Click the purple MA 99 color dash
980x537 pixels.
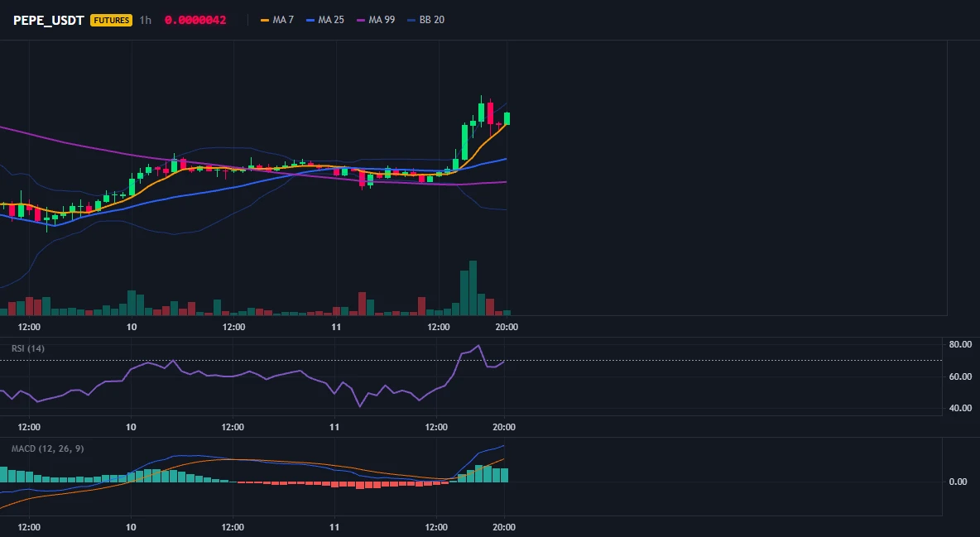click(x=361, y=20)
